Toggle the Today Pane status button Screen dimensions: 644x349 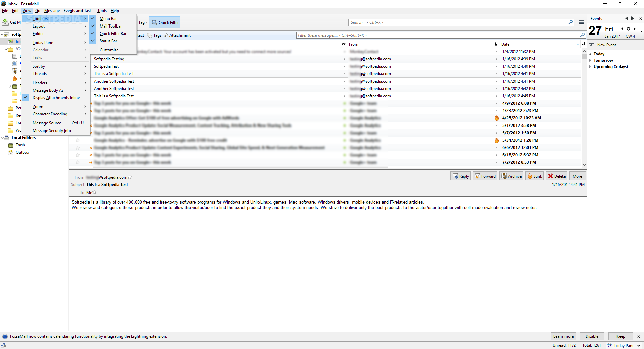(624, 345)
